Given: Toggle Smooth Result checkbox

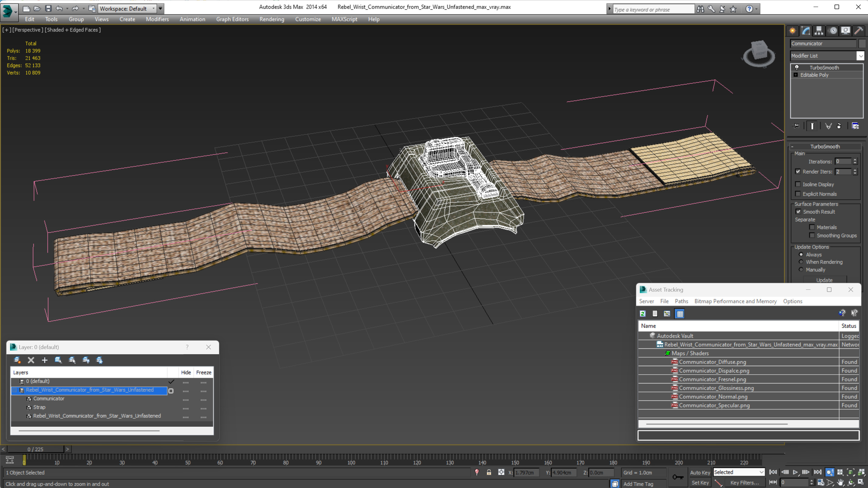Looking at the screenshot, I should pos(798,212).
